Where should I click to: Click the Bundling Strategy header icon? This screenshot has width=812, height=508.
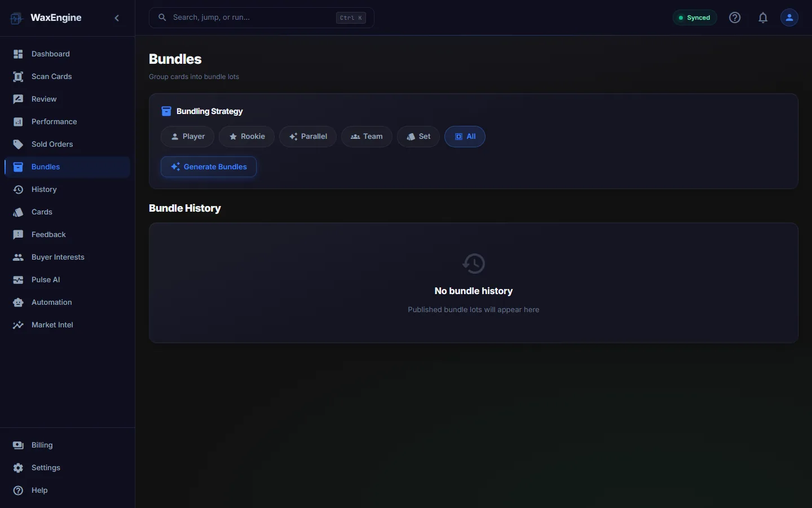pyautogui.click(x=166, y=111)
